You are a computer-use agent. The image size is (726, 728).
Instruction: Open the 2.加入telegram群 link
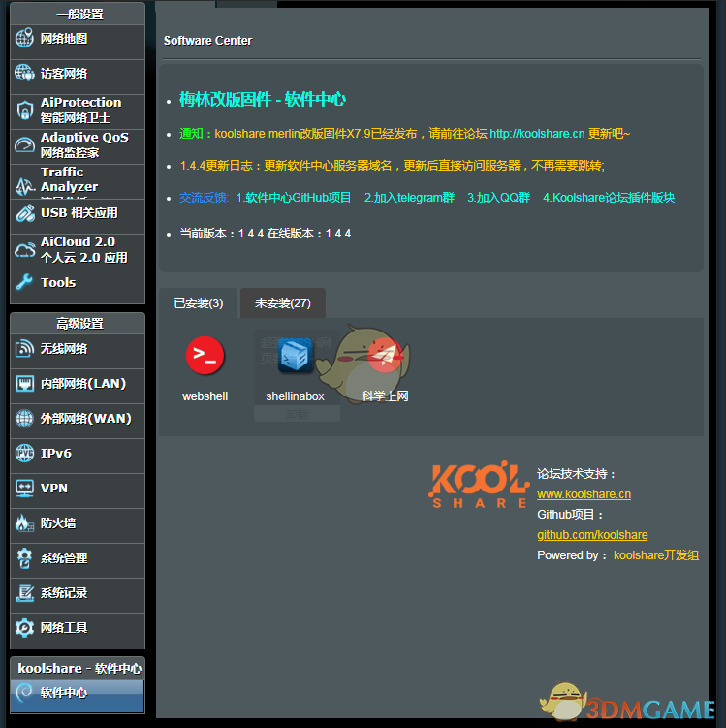coord(409,198)
